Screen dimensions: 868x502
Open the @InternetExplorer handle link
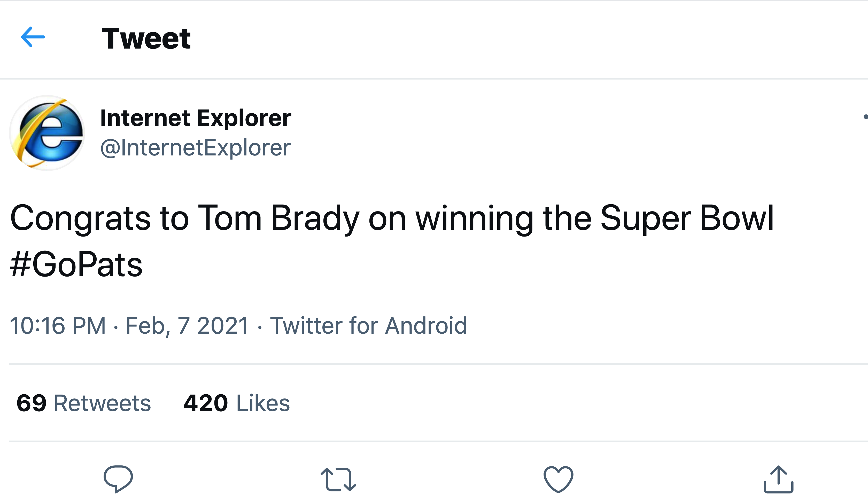coord(196,148)
